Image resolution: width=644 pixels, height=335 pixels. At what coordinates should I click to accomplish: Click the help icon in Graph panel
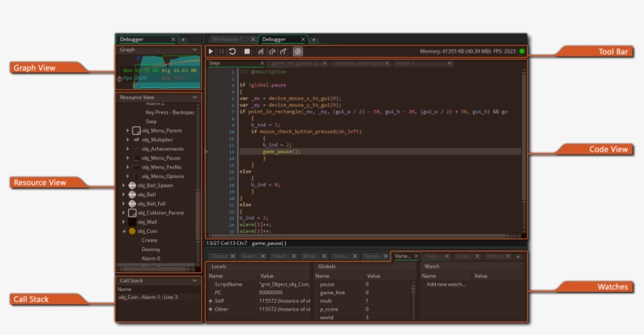pyautogui.click(x=119, y=79)
